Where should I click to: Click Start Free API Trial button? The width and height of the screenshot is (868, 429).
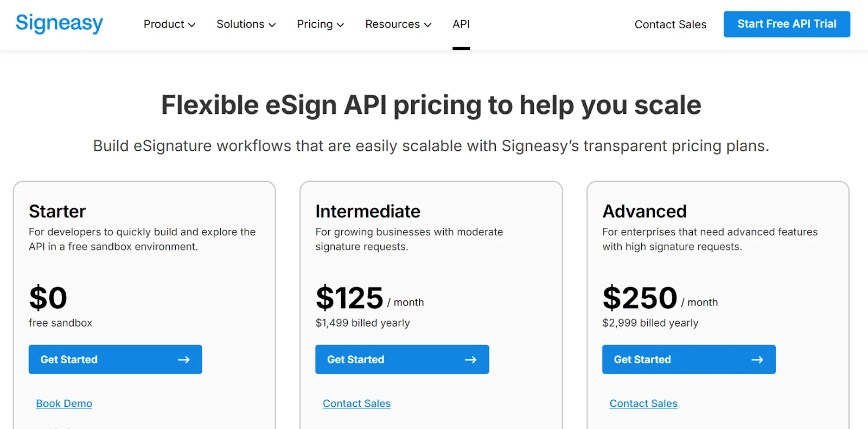(787, 24)
